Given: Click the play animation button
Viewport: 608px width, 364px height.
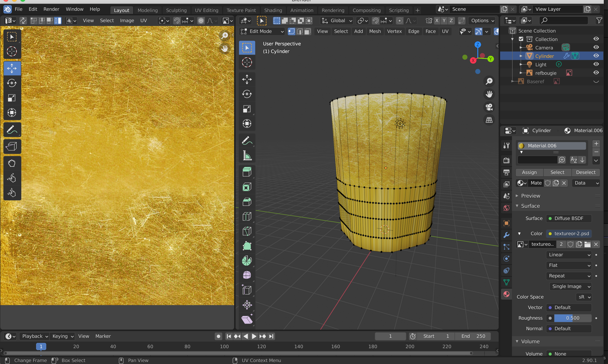Looking at the screenshot, I should (x=254, y=336).
